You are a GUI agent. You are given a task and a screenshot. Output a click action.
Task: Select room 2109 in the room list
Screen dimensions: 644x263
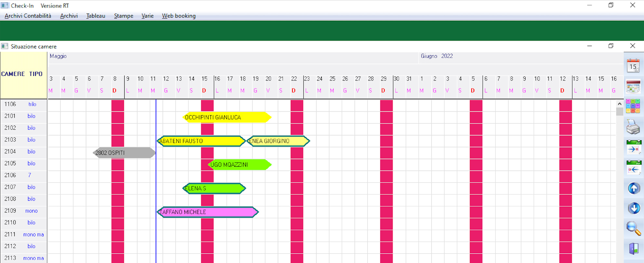[x=10, y=211]
